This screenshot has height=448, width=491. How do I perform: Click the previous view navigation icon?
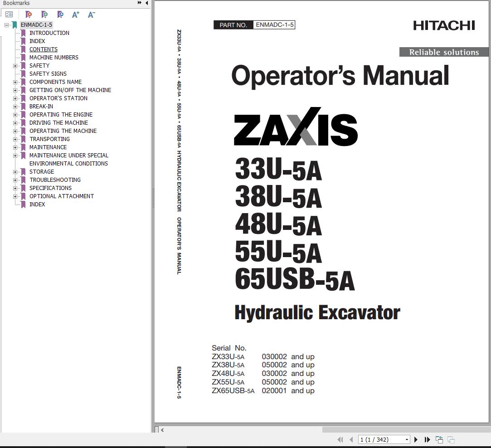[439, 439]
